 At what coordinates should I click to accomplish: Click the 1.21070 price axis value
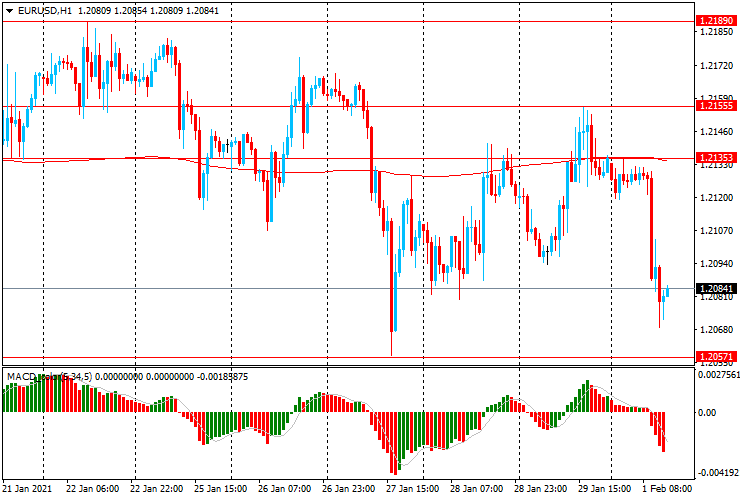(x=717, y=230)
